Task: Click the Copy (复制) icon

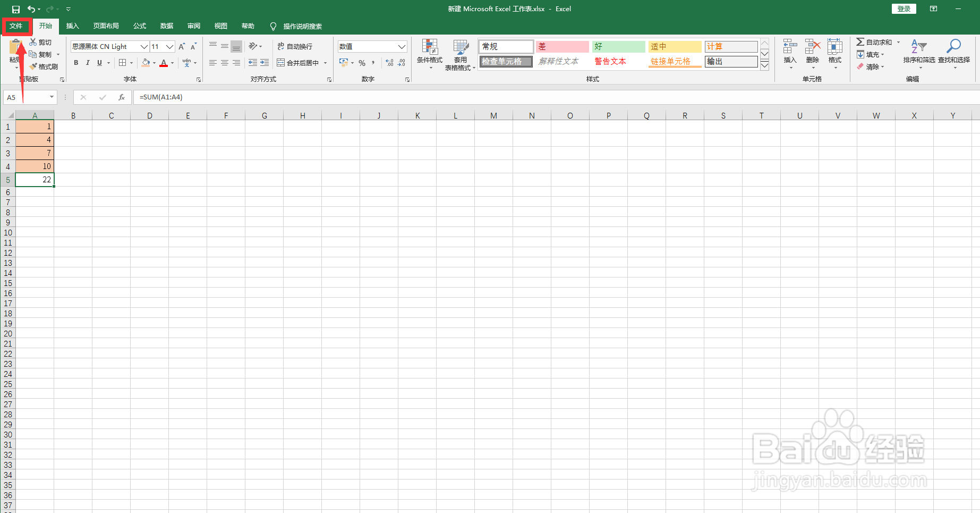Action: tap(33, 54)
